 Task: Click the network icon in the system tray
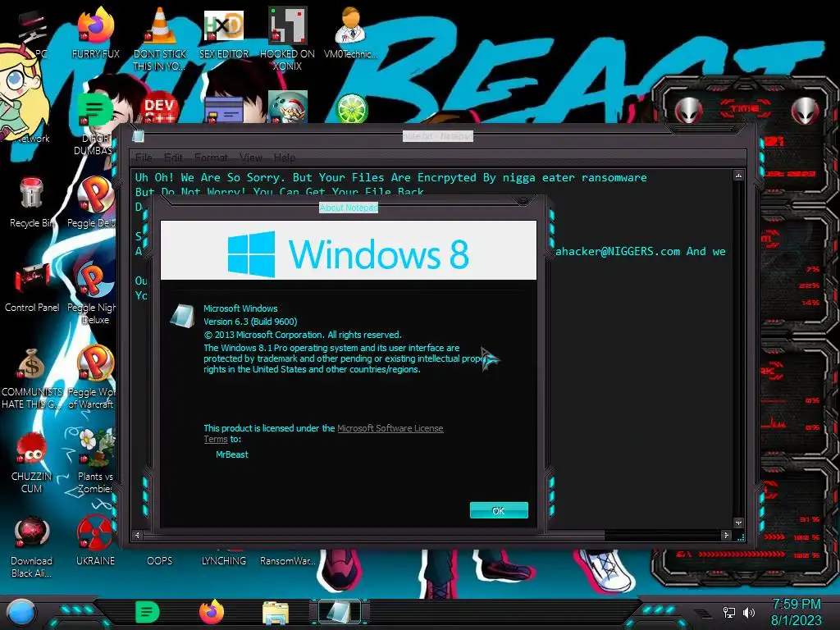coord(729,612)
